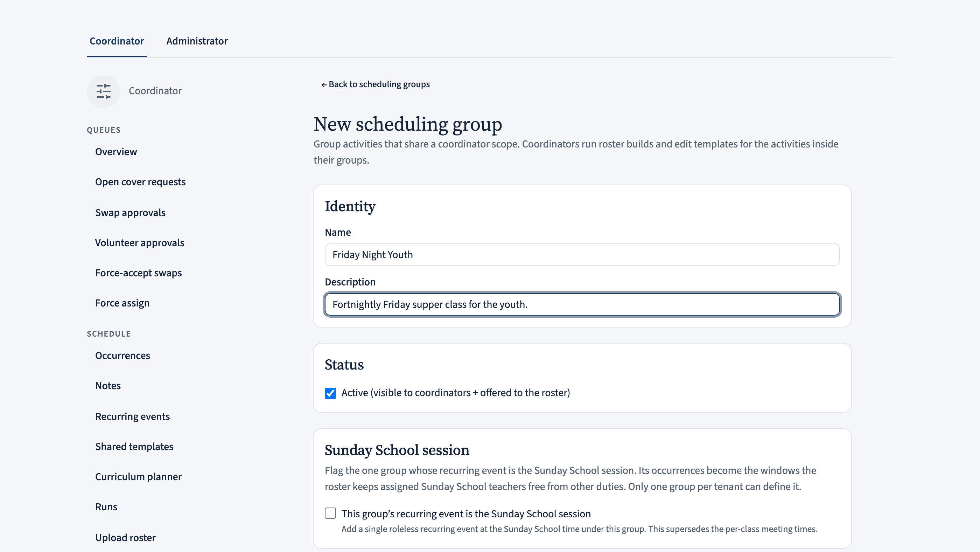Focus the Description input field
980x552 pixels.
click(x=582, y=304)
